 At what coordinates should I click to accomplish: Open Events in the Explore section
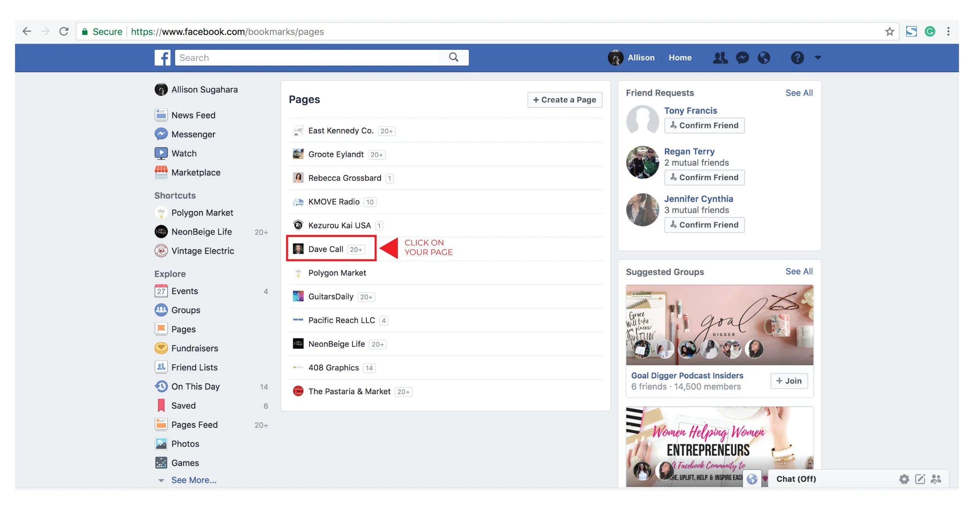click(176, 291)
